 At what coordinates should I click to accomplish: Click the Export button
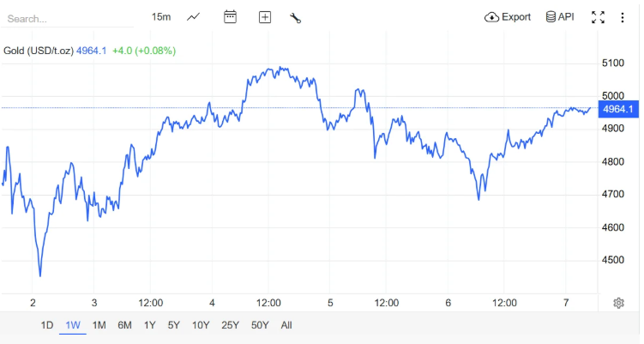tap(508, 17)
